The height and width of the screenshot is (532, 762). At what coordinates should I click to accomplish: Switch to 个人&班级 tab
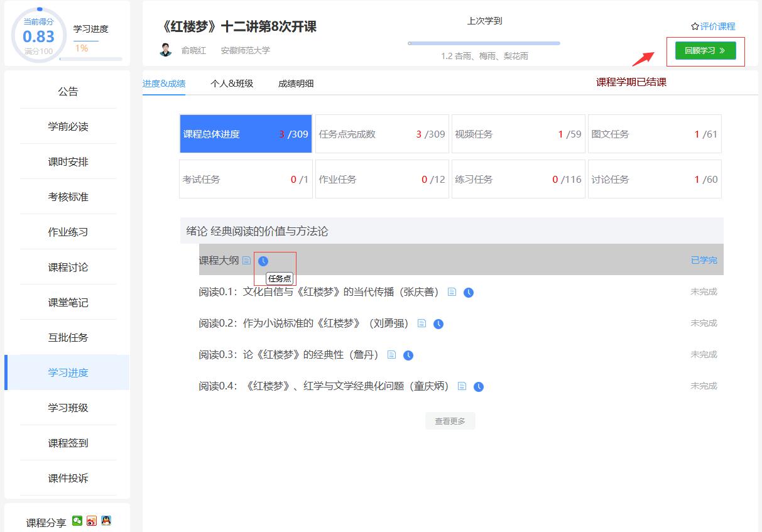[232, 83]
